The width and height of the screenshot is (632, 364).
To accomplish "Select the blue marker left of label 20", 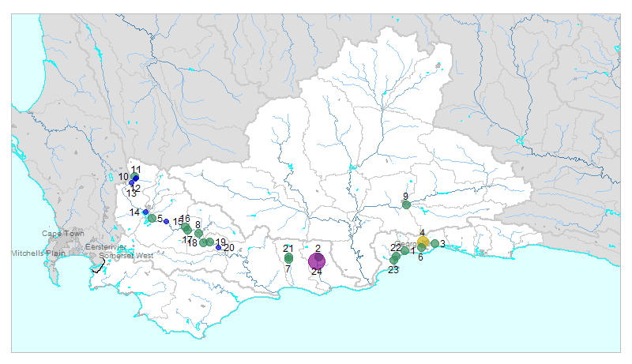I will click(219, 247).
